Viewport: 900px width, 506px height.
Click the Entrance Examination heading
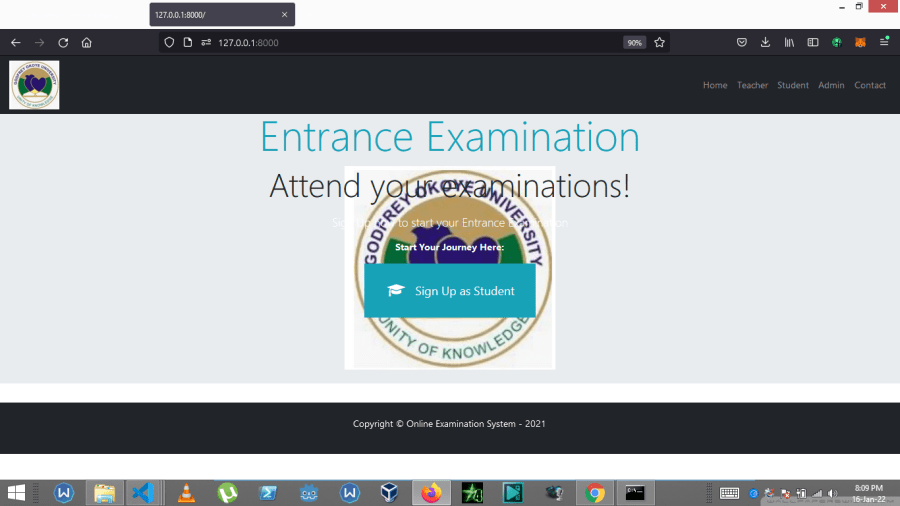click(449, 137)
